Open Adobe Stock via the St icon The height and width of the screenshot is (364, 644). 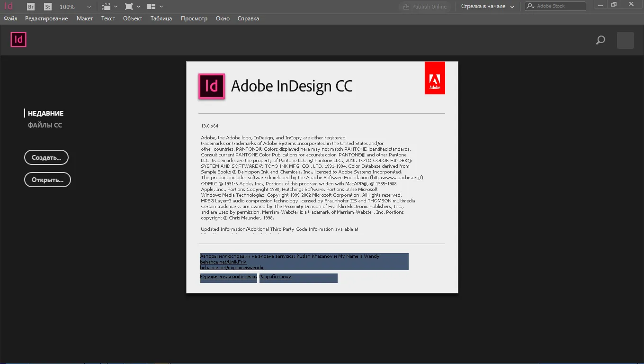pos(48,7)
